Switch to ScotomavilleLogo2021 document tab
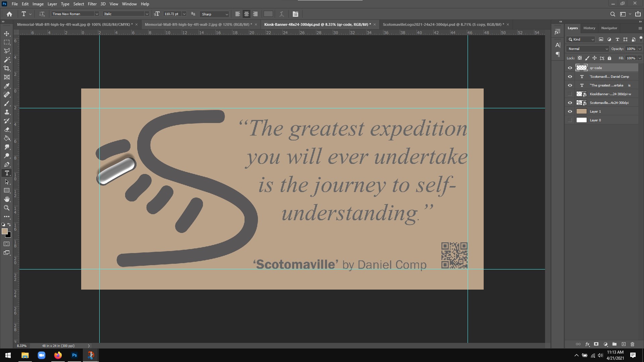The width and height of the screenshot is (644, 362). [443, 24]
